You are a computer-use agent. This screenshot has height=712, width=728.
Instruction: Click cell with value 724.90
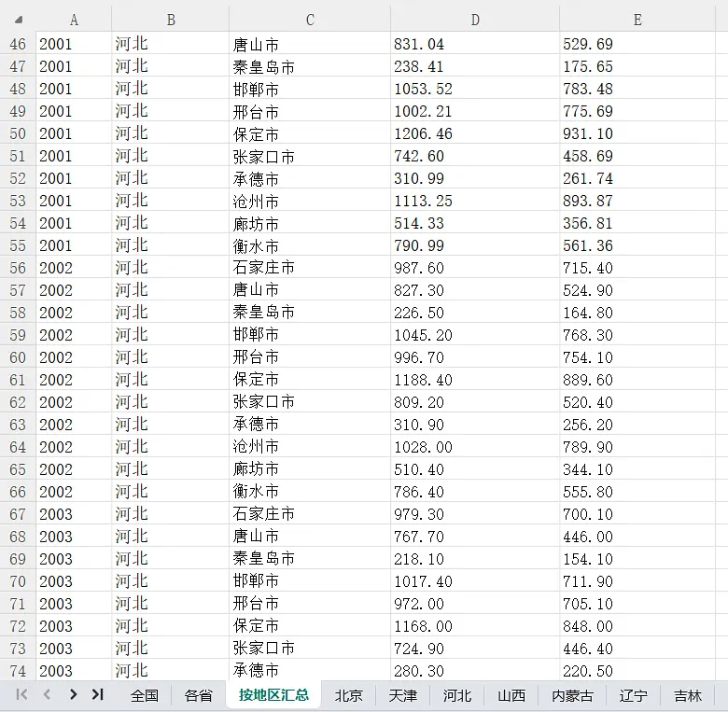click(x=475, y=649)
